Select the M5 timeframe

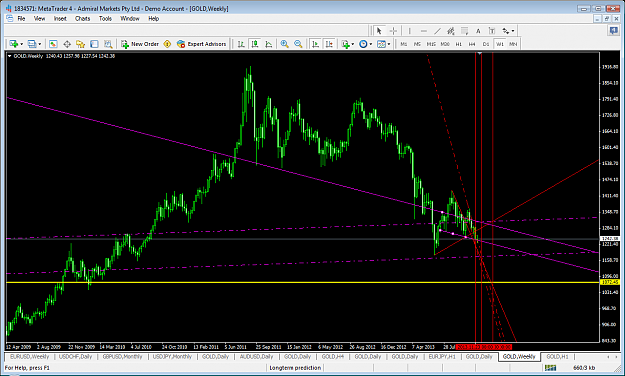[417, 44]
